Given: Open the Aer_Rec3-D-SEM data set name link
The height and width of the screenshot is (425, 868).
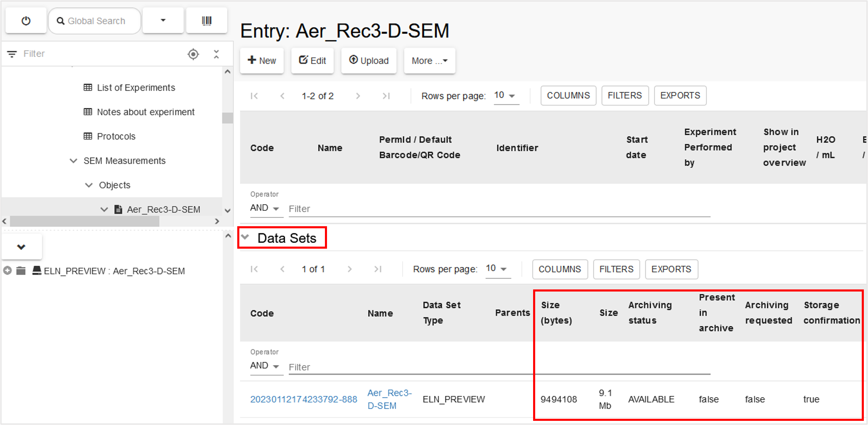Looking at the screenshot, I should [x=390, y=399].
